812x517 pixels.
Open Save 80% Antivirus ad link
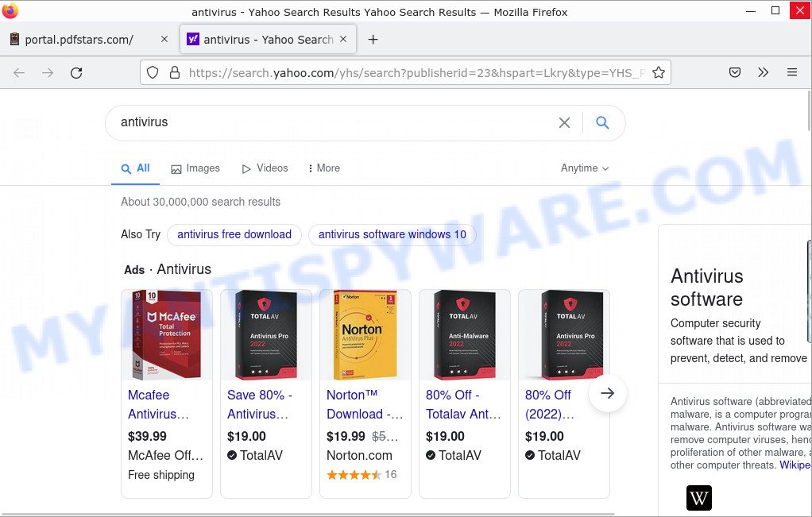pos(260,405)
